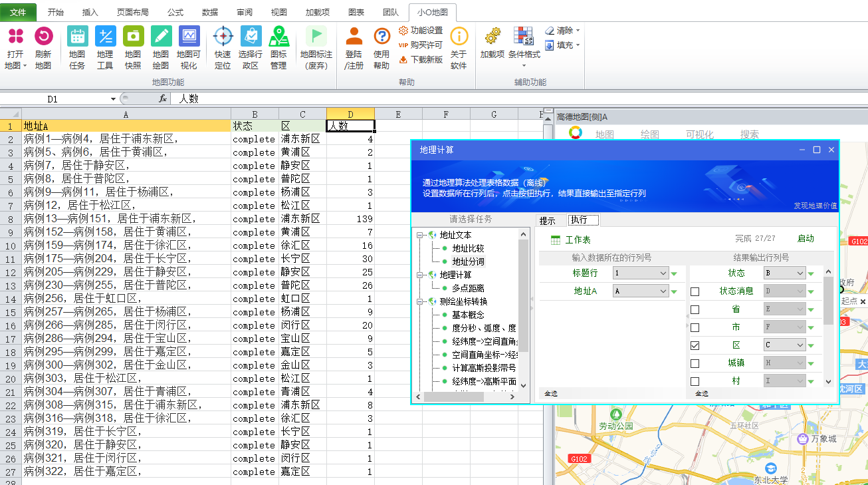Click the 清除 eraser option

(x=562, y=31)
